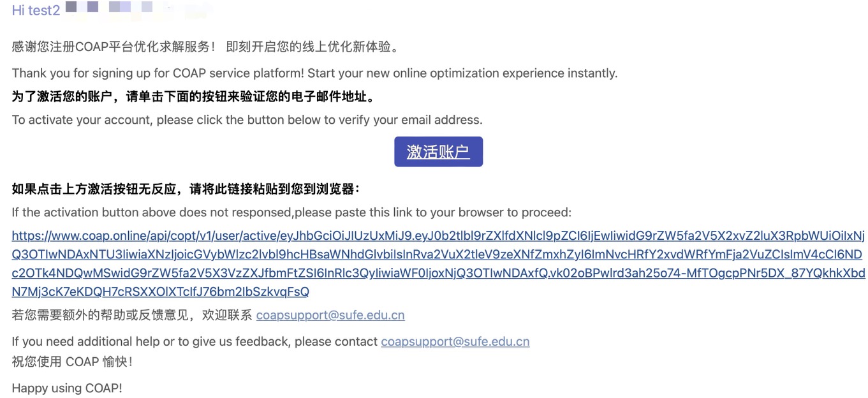Click the closing line 祝您使用 COAP 愉快

(x=72, y=362)
